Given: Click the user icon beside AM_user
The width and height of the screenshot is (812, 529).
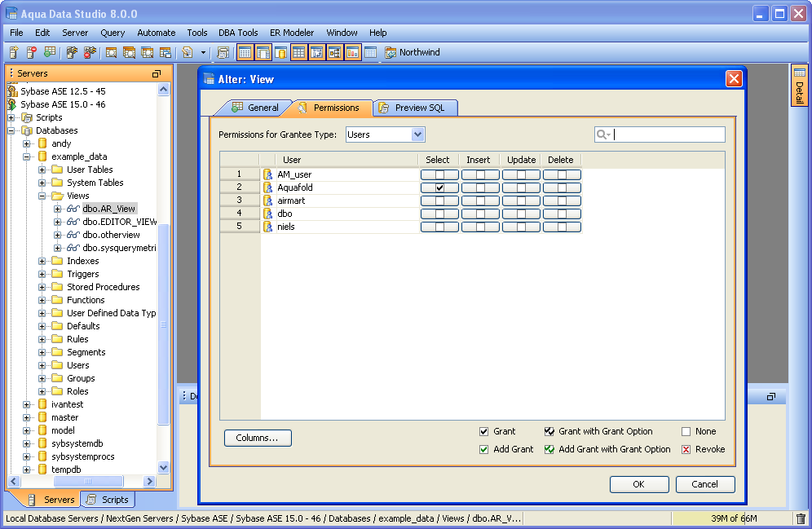Looking at the screenshot, I should tap(267, 174).
